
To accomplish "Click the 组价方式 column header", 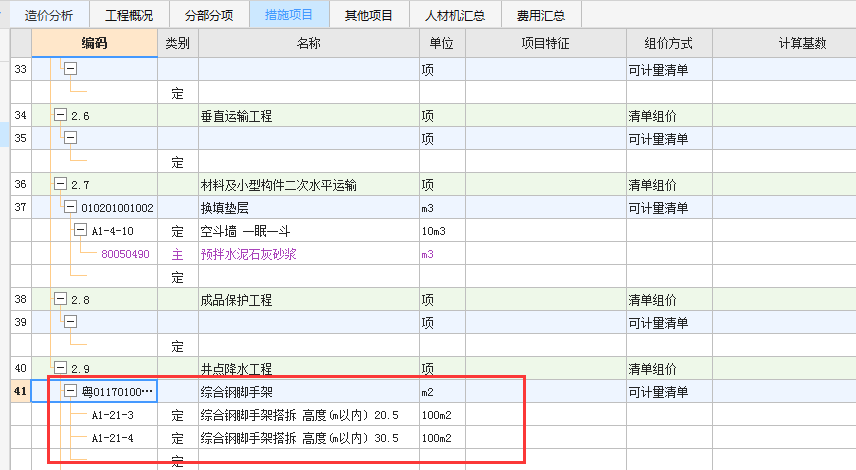I will 669,43.
